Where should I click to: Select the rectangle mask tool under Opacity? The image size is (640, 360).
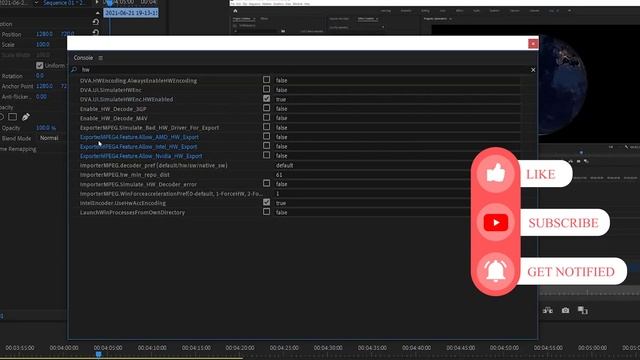tap(13, 117)
